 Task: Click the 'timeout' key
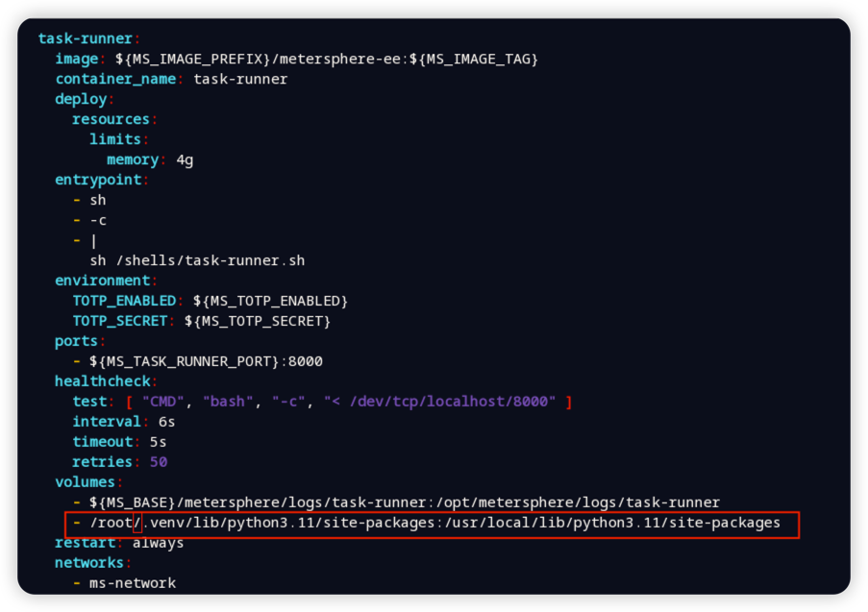click(x=103, y=442)
